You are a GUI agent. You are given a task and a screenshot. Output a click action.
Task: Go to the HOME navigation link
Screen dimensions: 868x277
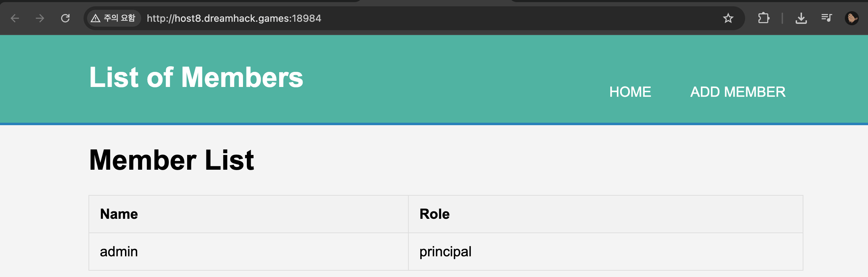coord(630,92)
